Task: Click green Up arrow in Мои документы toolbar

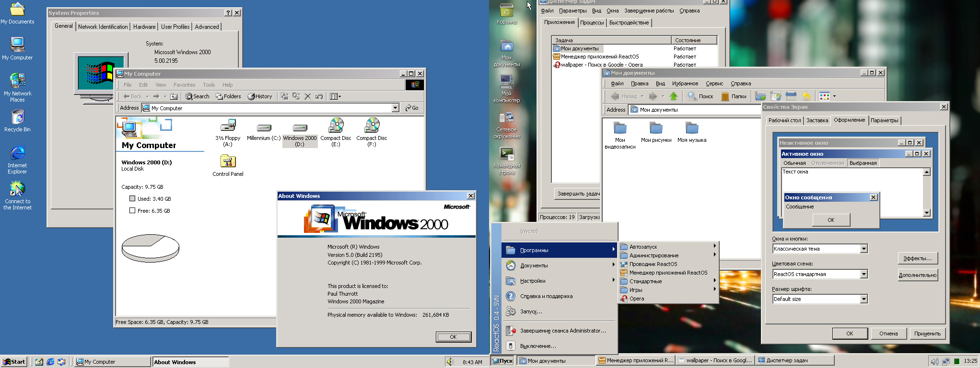Action: click(674, 96)
